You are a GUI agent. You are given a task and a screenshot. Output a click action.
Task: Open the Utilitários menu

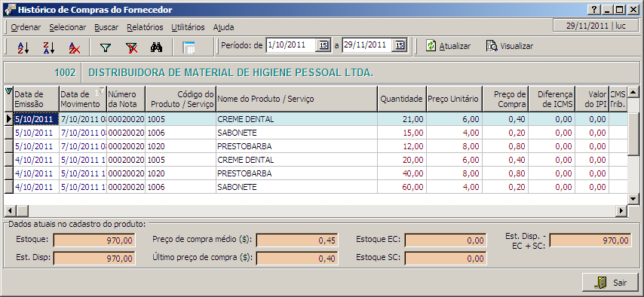click(x=188, y=28)
